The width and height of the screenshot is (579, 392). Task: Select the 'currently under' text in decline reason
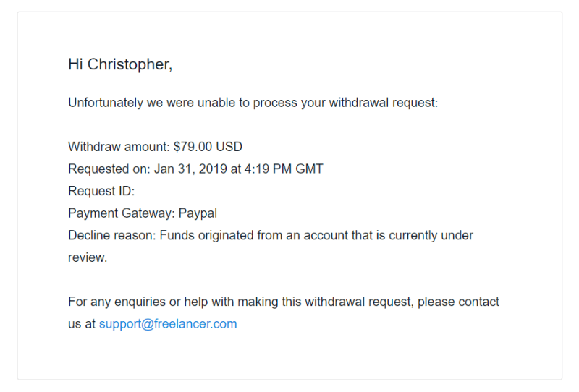[x=431, y=235]
